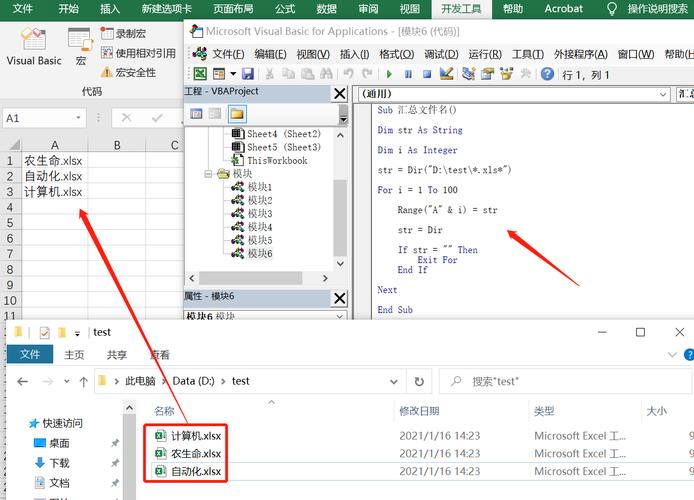Start Record Macro (录制宏)
The image size is (694, 500).
[123, 34]
